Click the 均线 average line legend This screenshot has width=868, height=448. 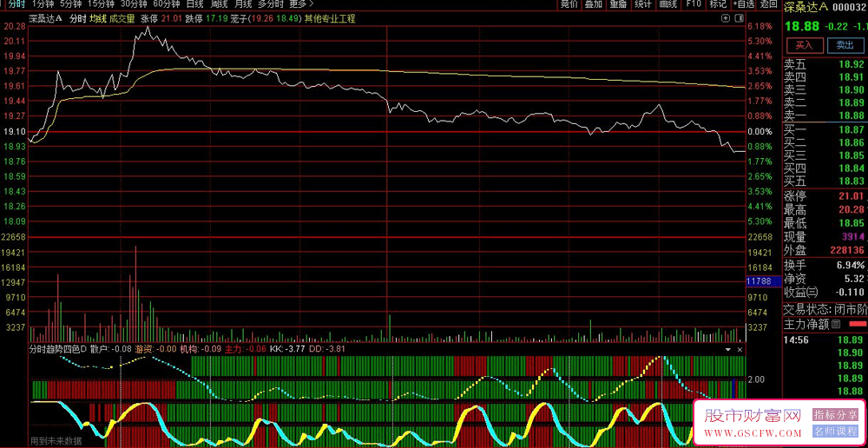pyautogui.click(x=98, y=18)
